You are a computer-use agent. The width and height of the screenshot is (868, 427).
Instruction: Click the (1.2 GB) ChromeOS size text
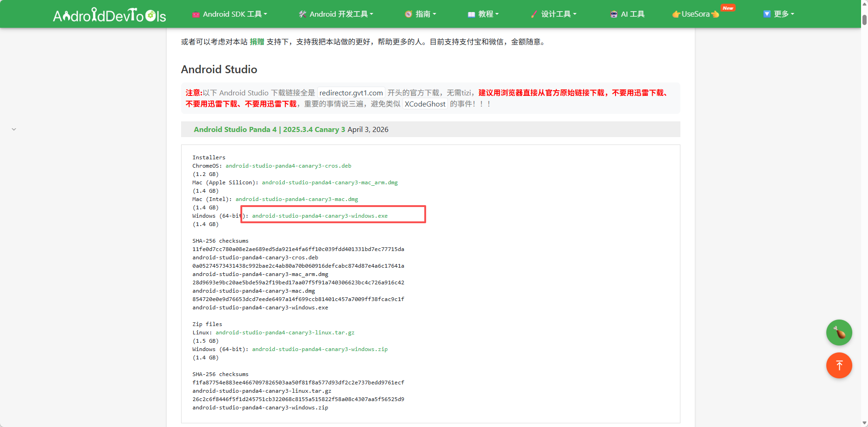206,174
